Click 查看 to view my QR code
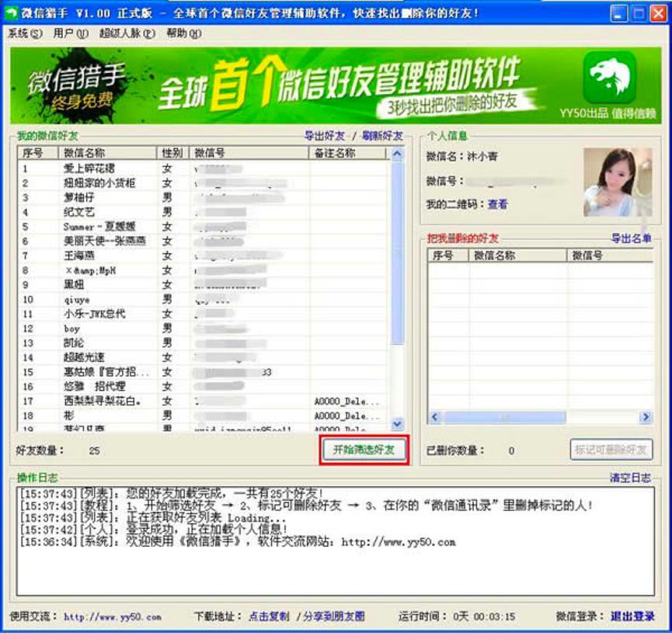Viewport: 672px width, 633px height. pos(497,204)
